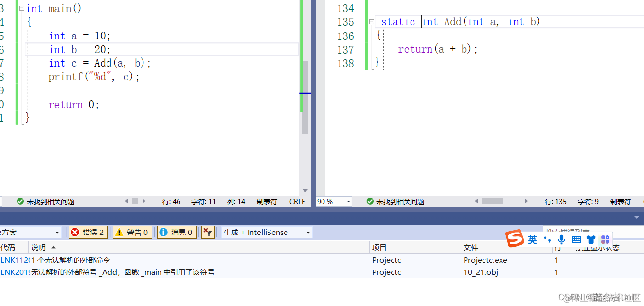The image size is (644, 306).
Task: Select the 1 个无法解析的外部命令 error row
Action: (x=322, y=260)
